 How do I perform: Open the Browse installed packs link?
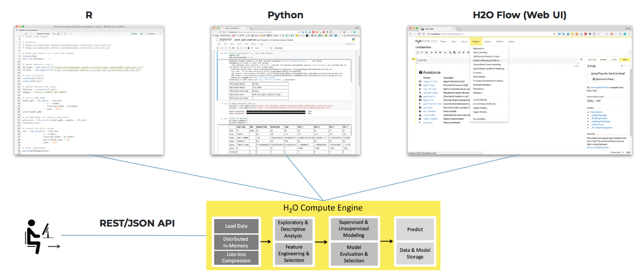pos(598,147)
